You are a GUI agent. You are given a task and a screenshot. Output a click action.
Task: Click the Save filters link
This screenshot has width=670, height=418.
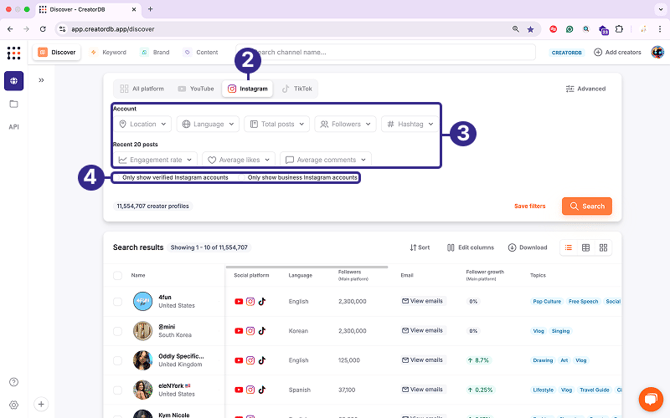[530, 206]
